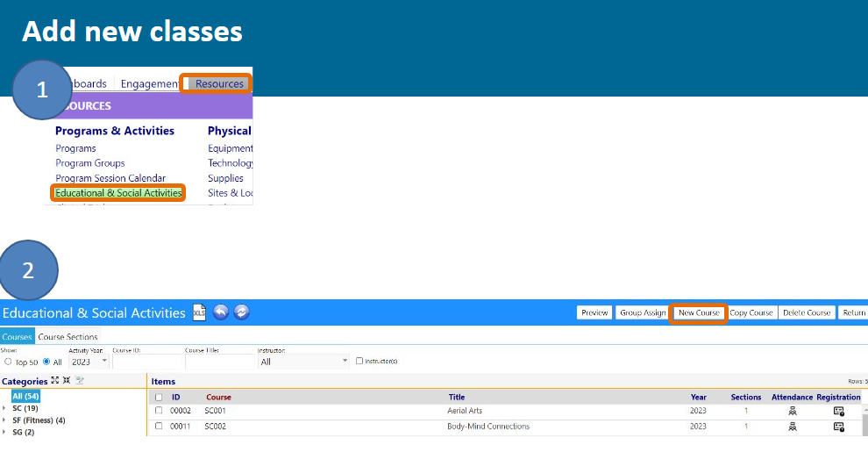Click the SC001 course cell
Screen dimensions: 868x452
[216, 411]
